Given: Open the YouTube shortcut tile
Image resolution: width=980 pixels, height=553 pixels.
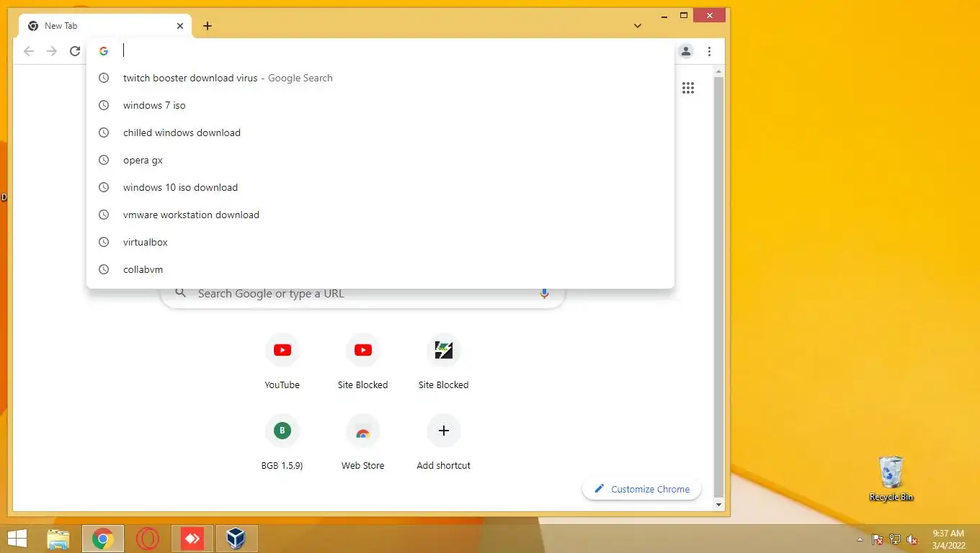Looking at the screenshot, I should pyautogui.click(x=282, y=363).
